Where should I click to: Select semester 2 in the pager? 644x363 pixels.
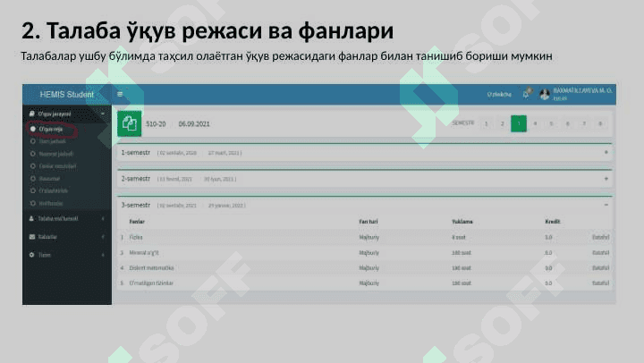[503, 123]
